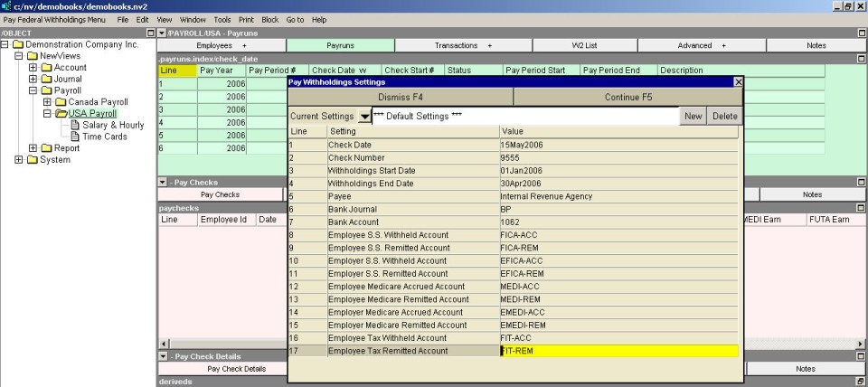Expand the Canada Payroll tree node
Viewport: 868px width, 387px height.
pyautogui.click(x=47, y=102)
